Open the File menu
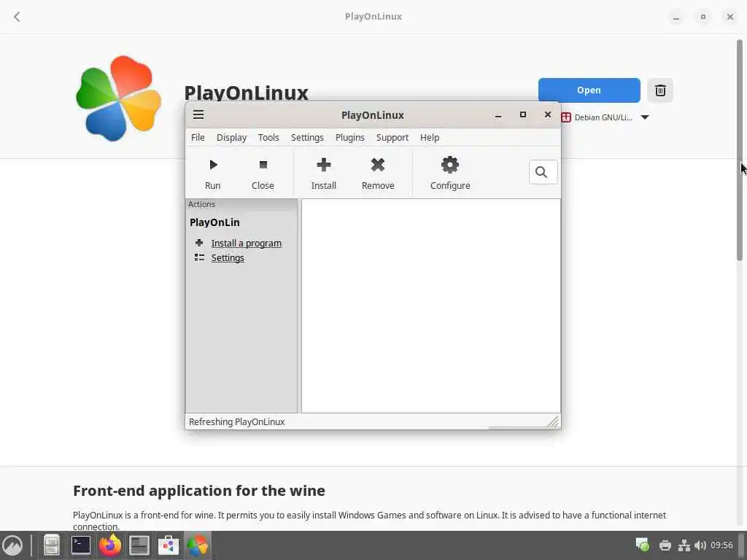The height and width of the screenshot is (560, 747). click(198, 138)
